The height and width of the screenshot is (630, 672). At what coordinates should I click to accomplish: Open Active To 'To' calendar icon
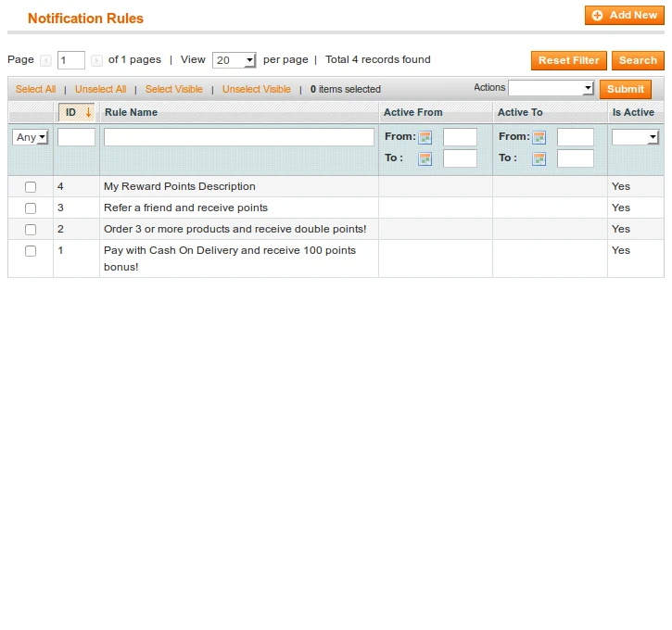click(539, 158)
